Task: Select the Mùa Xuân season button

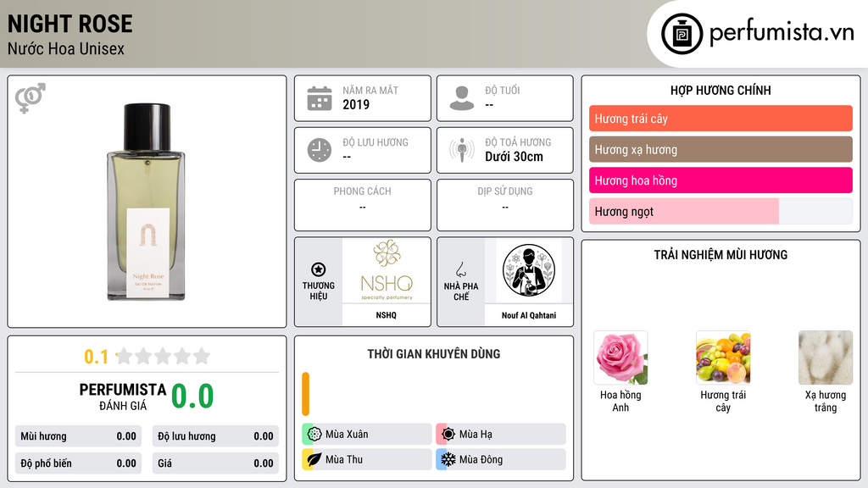Action: tap(367, 435)
